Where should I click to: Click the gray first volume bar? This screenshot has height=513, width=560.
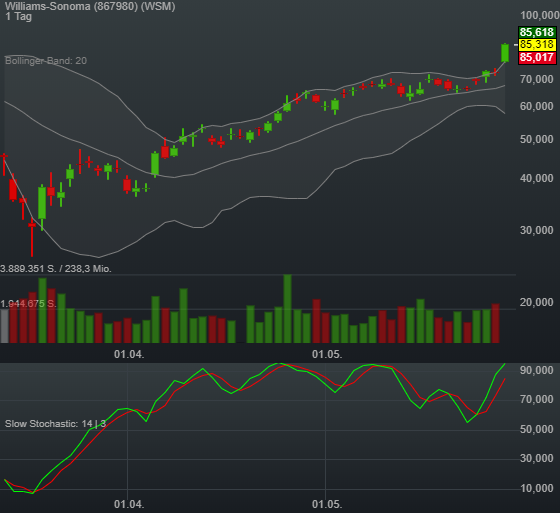[x=4, y=326]
